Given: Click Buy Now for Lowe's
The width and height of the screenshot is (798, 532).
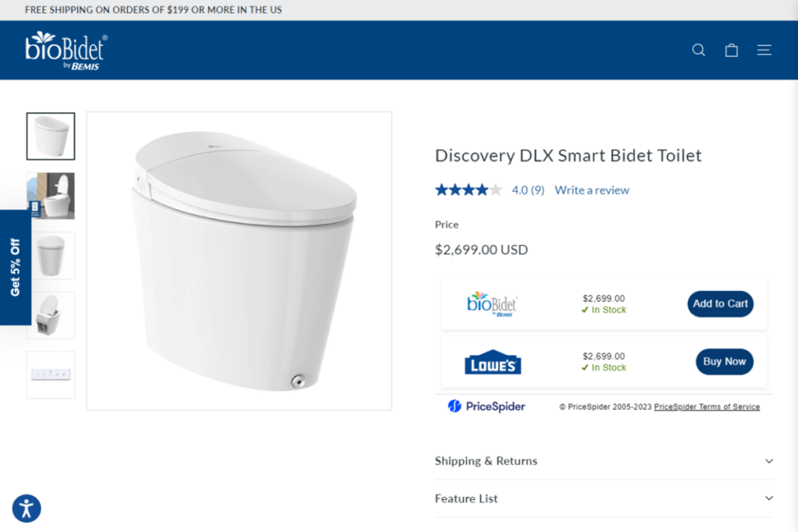Looking at the screenshot, I should pyautogui.click(x=724, y=361).
